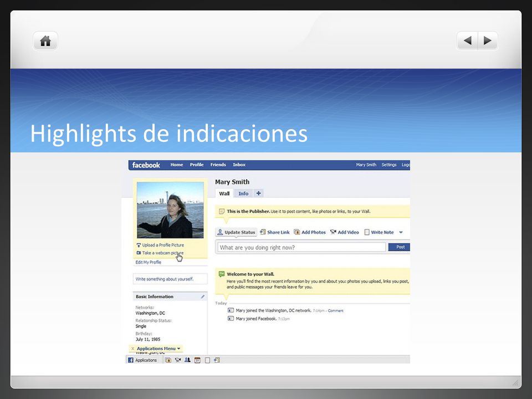
Task: Click the 'Write something about yourself' box
Action: [x=170, y=279]
